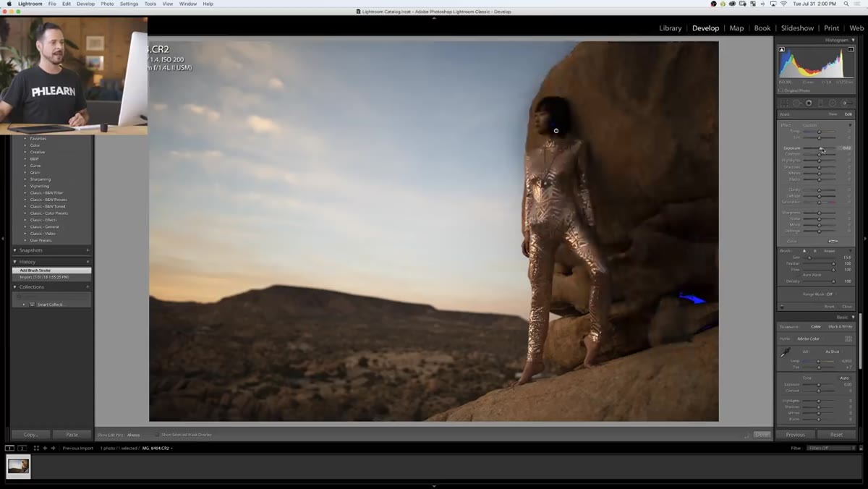Expand the Smart Collections folder

[25, 305]
